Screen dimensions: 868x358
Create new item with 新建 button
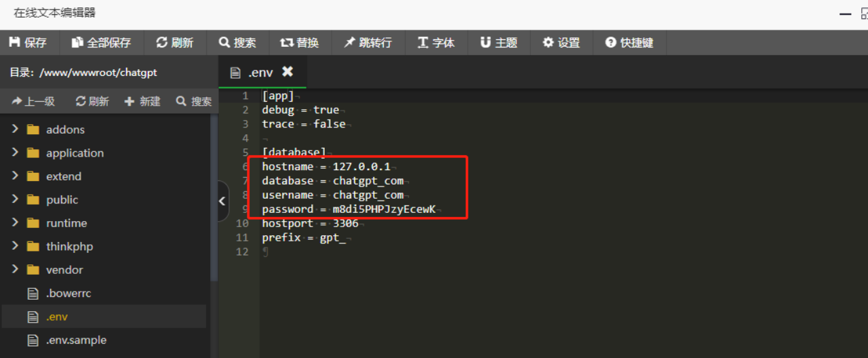point(142,102)
